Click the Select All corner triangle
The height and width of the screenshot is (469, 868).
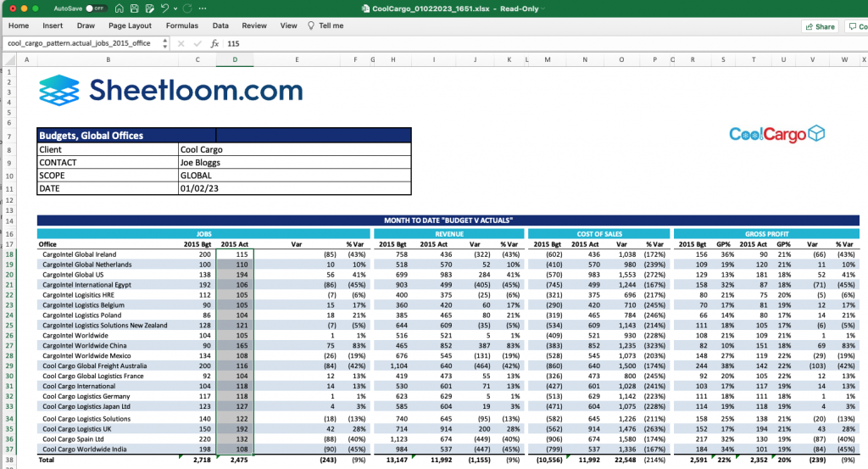pos(8,60)
